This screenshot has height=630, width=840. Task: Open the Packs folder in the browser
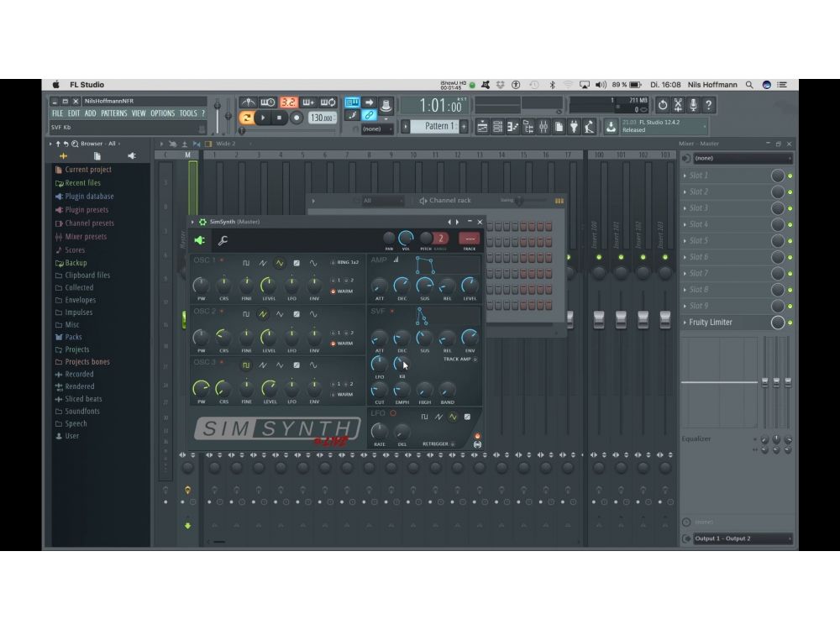point(73,337)
